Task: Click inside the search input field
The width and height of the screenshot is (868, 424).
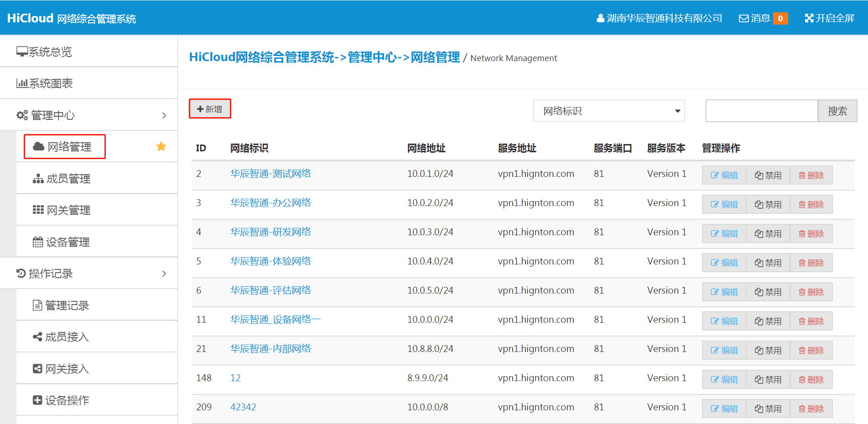Action: point(761,110)
